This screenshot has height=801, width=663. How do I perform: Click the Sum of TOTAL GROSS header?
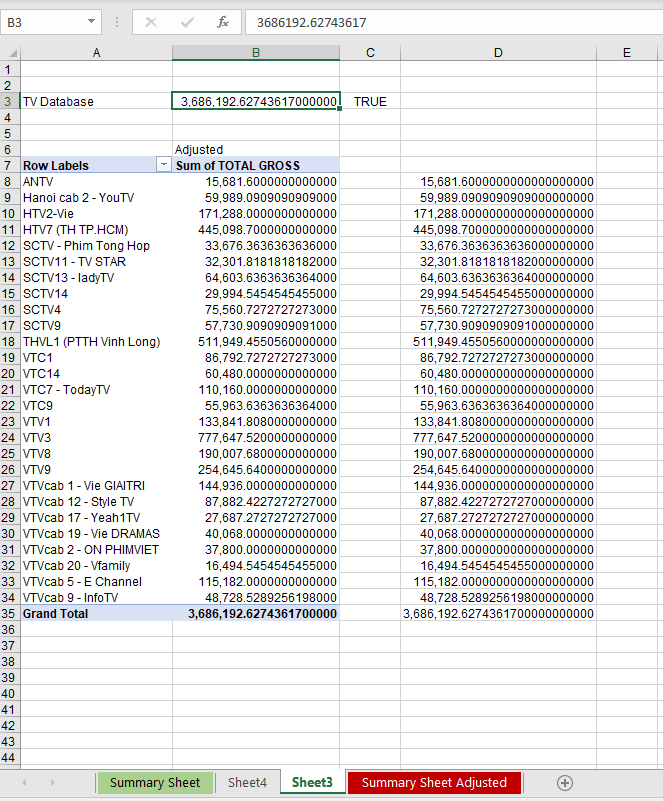pos(256,165)
